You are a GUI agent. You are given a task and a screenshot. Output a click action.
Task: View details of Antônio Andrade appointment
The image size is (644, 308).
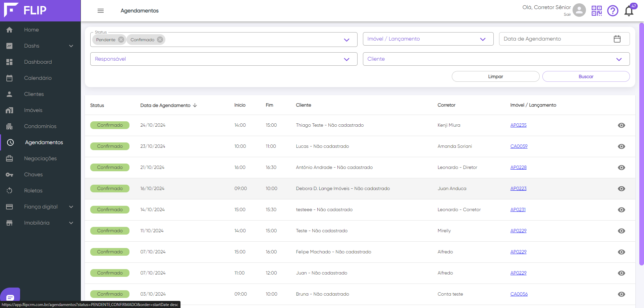point(622,168)
